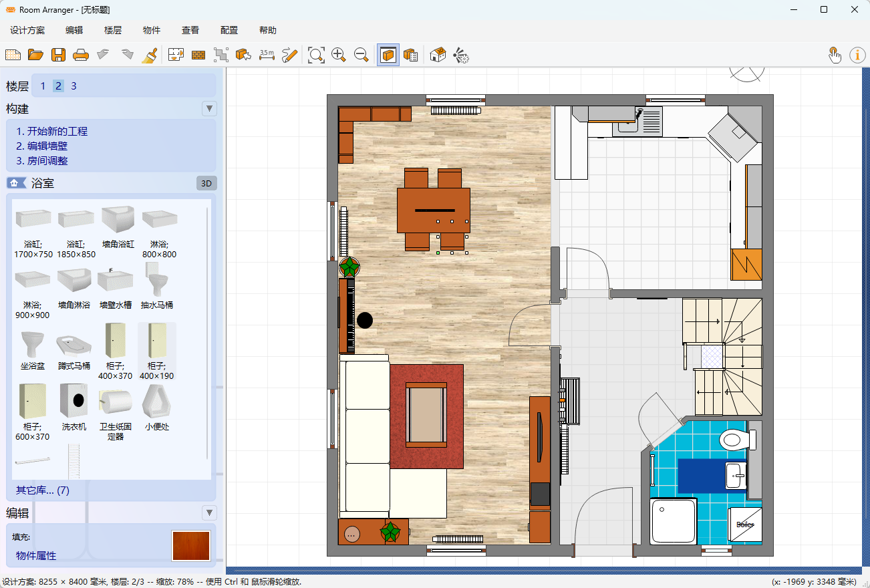The width and height of the screenshot is (870, 588).
Task: Open the 配置 menu
Action: 229,30
